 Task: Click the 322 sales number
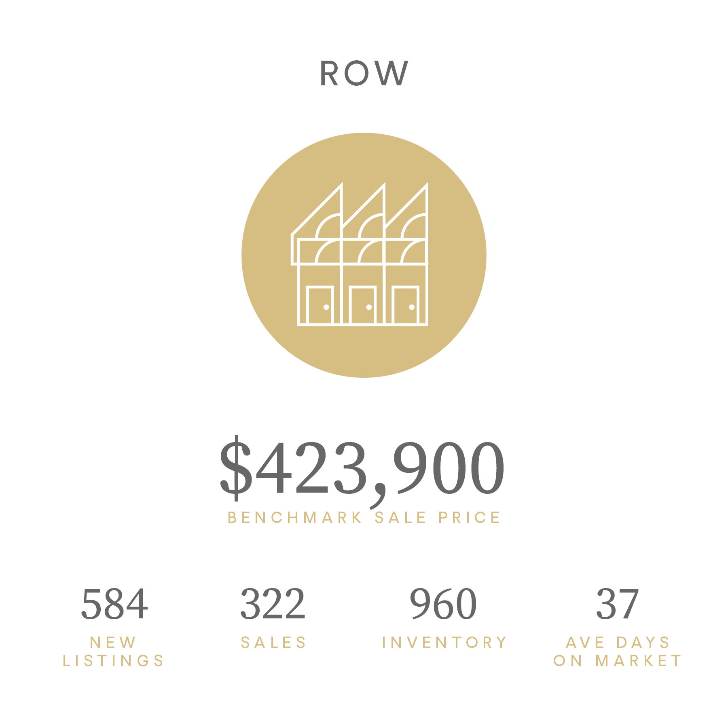click(x=273, y=604)
